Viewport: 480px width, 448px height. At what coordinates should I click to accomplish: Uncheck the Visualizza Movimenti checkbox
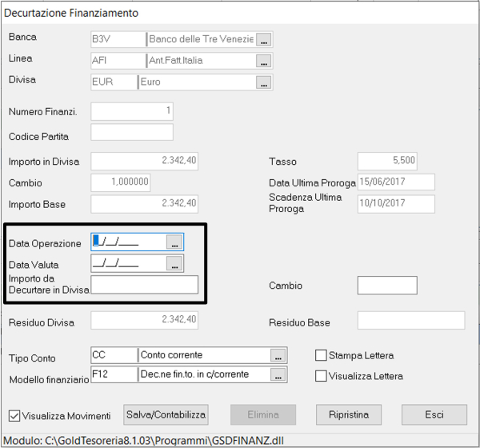(x=14, y=416)
